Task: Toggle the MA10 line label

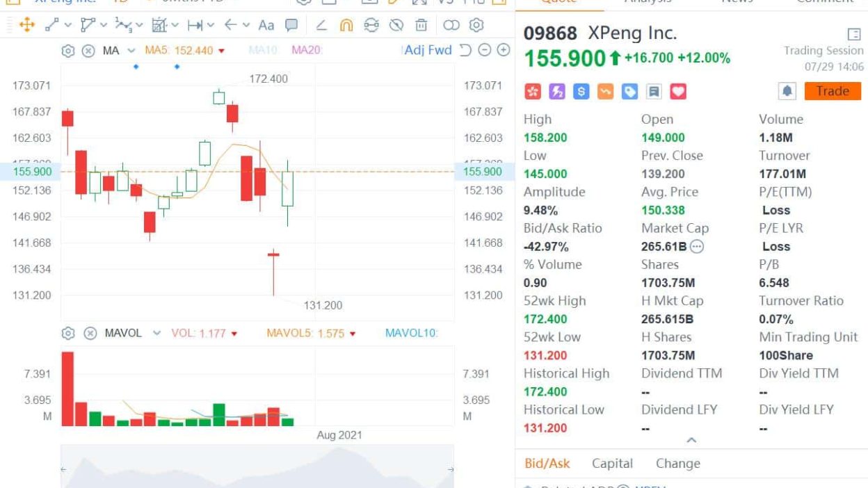Action: (264, 50)
